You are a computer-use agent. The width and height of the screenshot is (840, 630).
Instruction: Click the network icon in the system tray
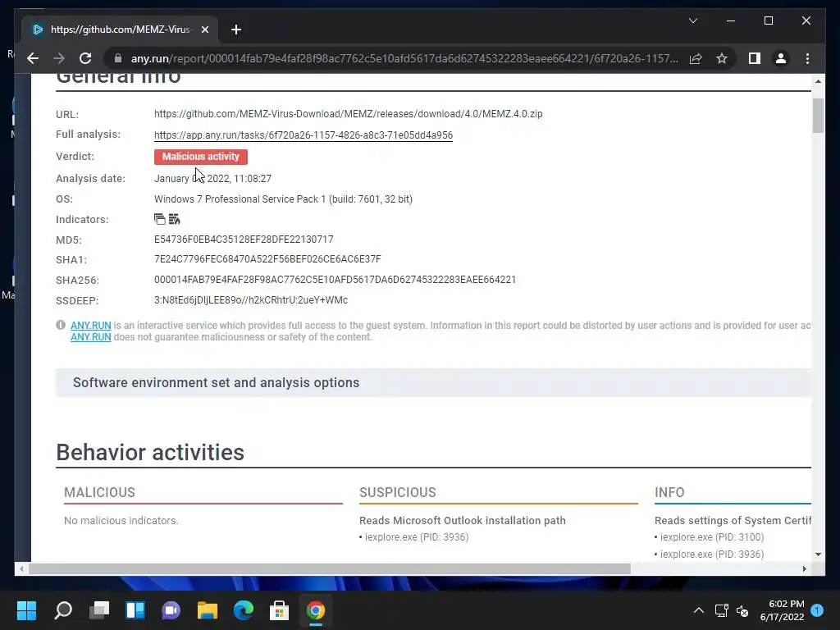pos(721,610)
